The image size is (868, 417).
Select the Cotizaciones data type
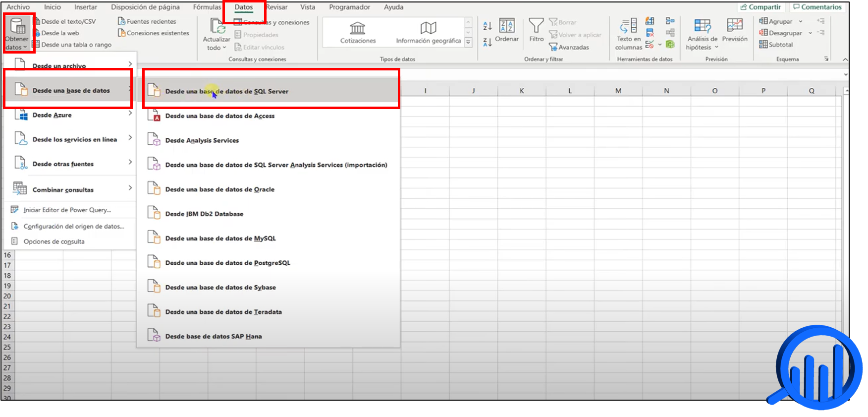click(x=358, y=33)
